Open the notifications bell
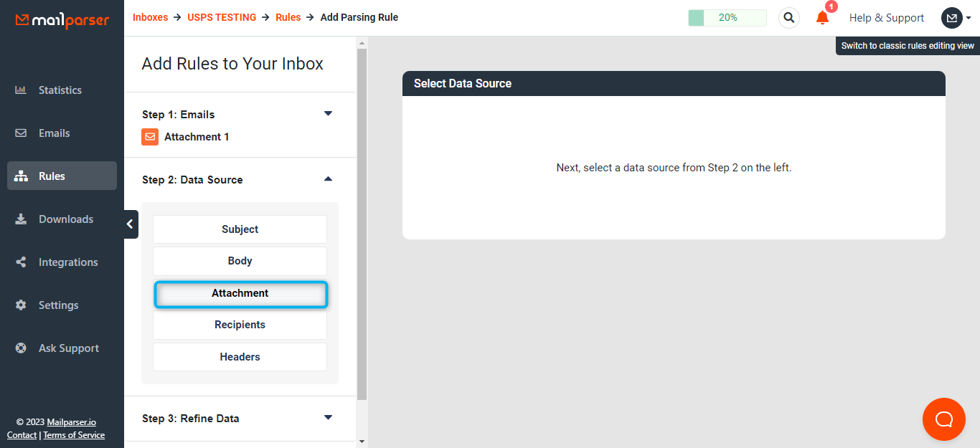The height and width of the screenshot is (448, 980). coord(822,18)
